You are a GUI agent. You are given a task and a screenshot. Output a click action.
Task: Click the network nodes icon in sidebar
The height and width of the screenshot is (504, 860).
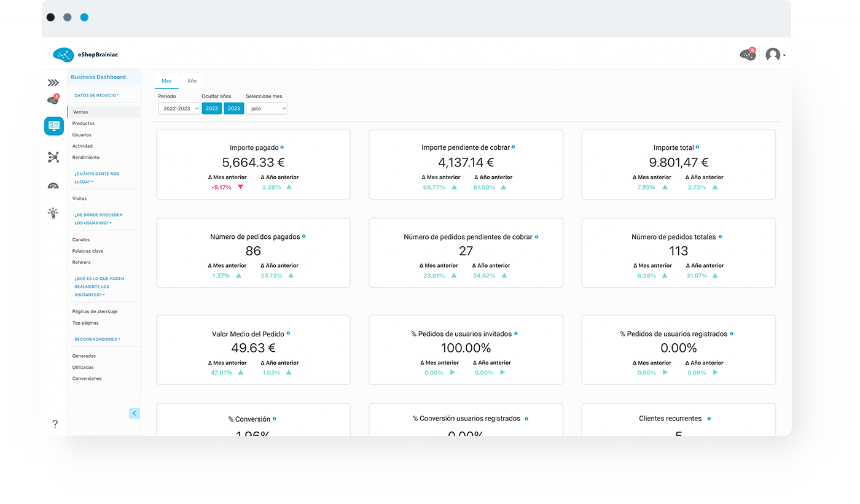click(53, 157)
